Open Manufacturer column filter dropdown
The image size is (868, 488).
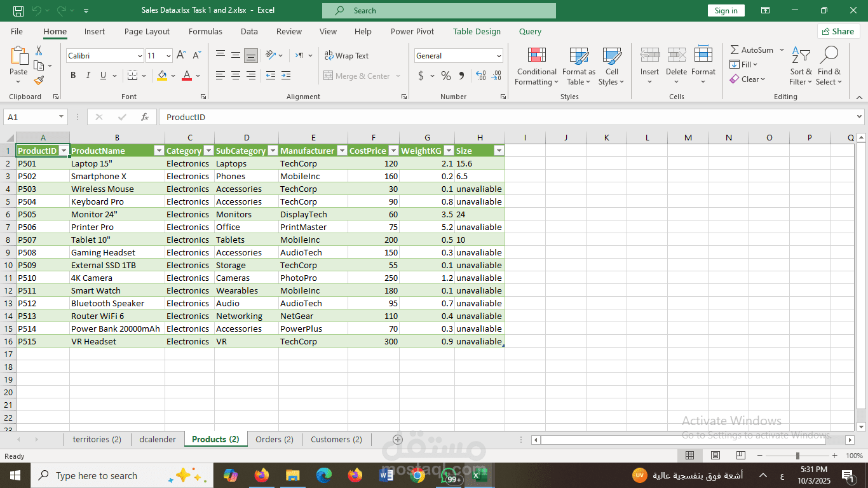click(341, 151)
